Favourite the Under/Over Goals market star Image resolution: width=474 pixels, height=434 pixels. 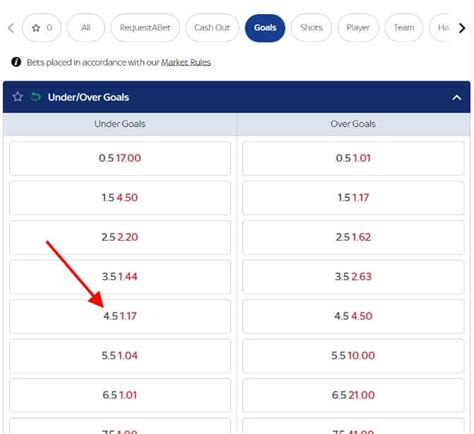[18, 97]
